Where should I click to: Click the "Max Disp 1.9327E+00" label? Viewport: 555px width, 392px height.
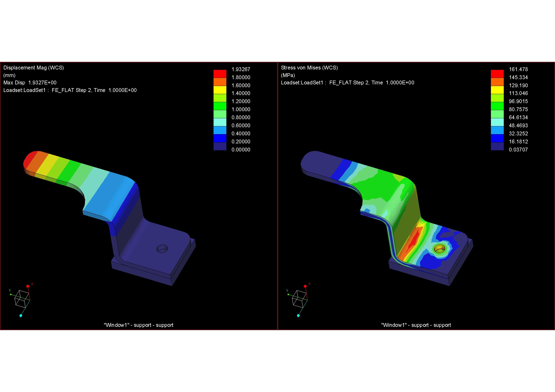pyautogui.click(x=30, y=82)
